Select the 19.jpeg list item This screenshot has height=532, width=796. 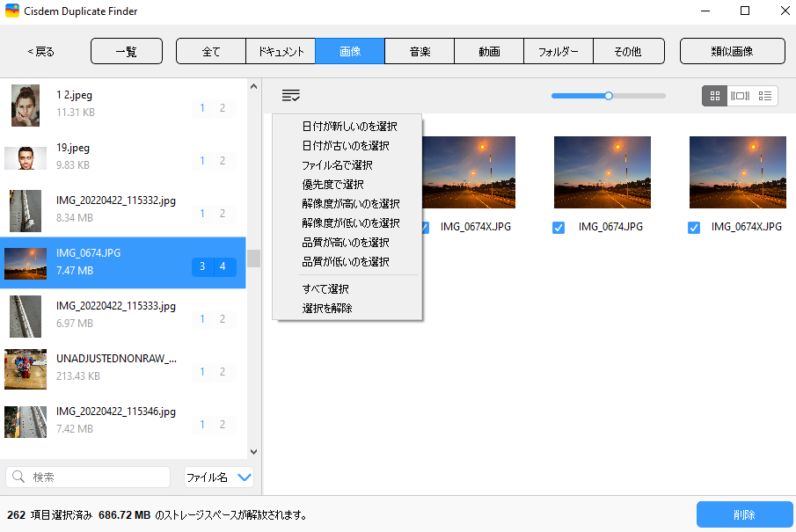(123, 157)
